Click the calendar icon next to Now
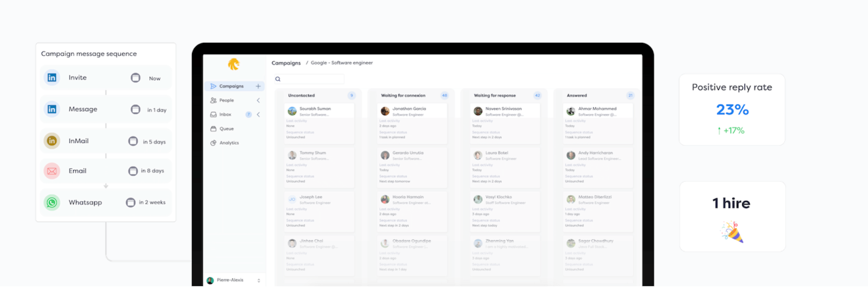The width and height of the screenshot is (868, 307). 136,78
